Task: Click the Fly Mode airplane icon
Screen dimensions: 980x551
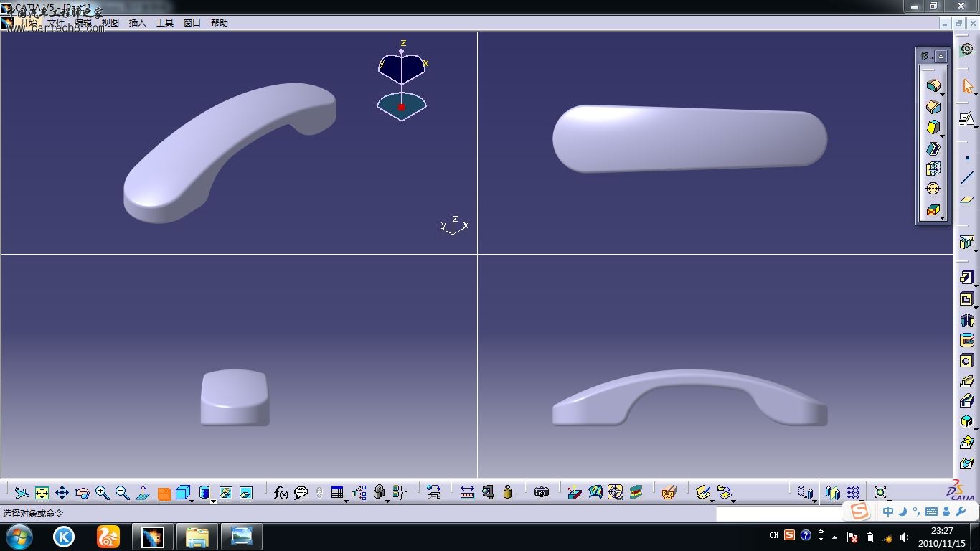Action: tap(22, 493)
